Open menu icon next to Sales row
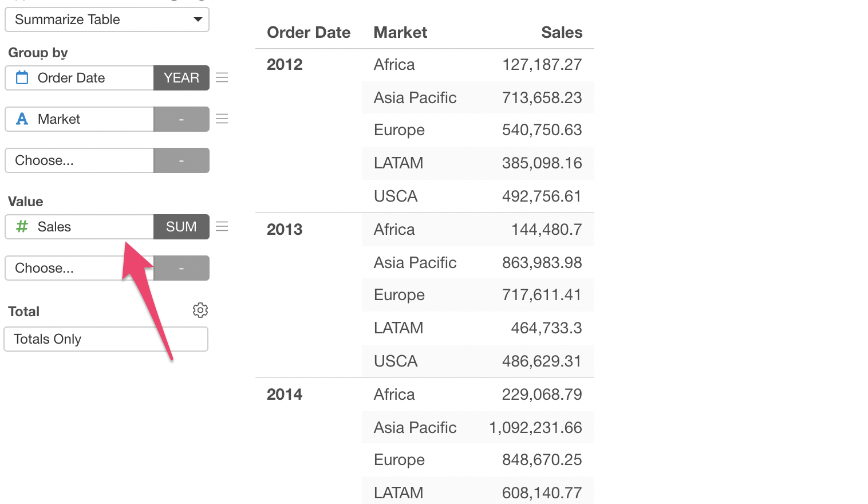Screen dimensions: 868x504 (222, 227)
